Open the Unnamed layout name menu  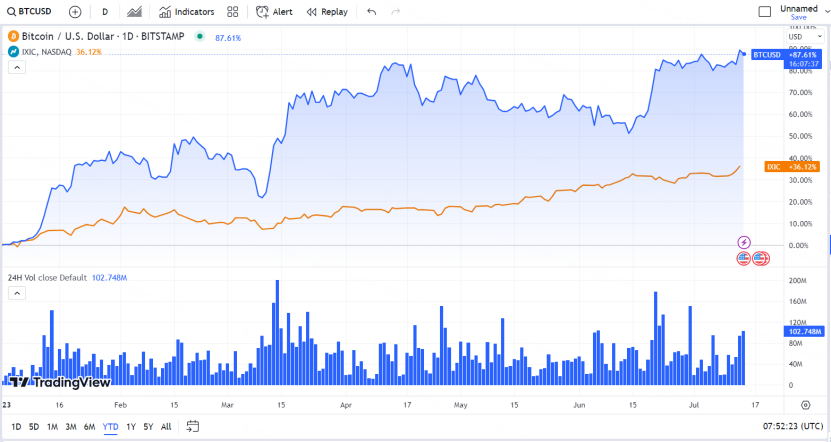click(x=799, y=8)
